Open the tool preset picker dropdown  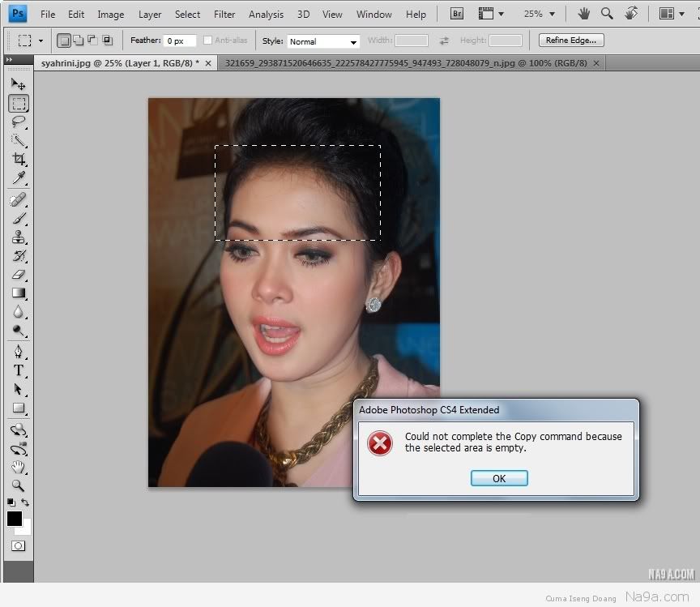[x=30, y=41]
